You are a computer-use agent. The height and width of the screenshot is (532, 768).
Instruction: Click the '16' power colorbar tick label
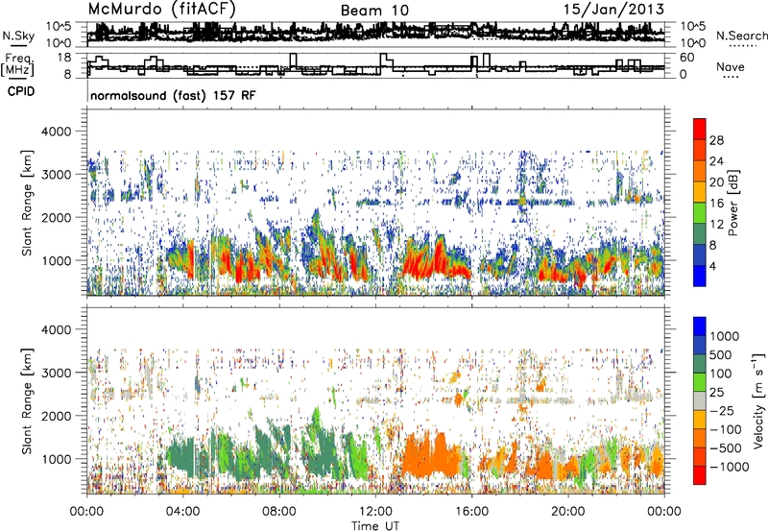[716, 204]
